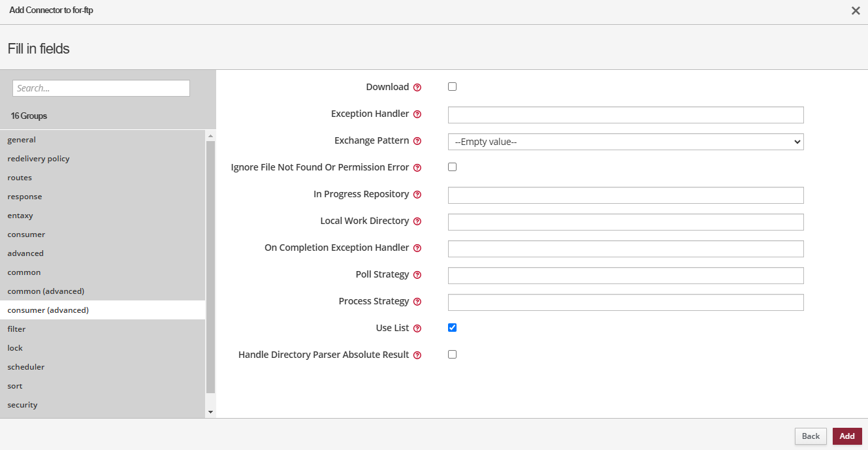Click Poll Strategy help icon
The height and width of the screenshot is (450, 868).
[417, 275]
